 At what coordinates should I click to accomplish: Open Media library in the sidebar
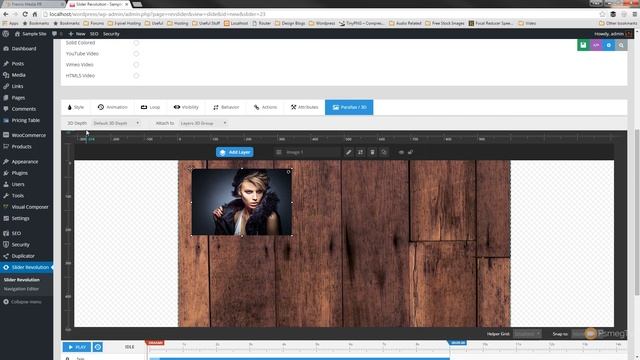pos(18,75)
